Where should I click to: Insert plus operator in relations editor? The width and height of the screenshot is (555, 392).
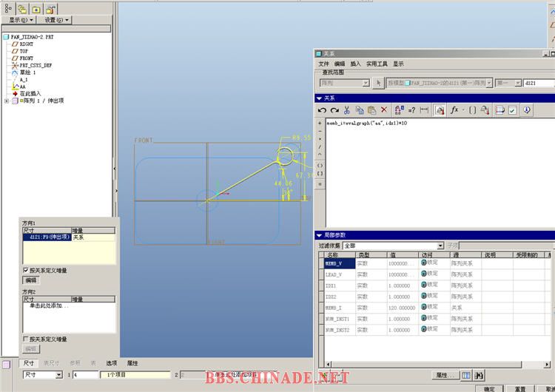point(320,123)
